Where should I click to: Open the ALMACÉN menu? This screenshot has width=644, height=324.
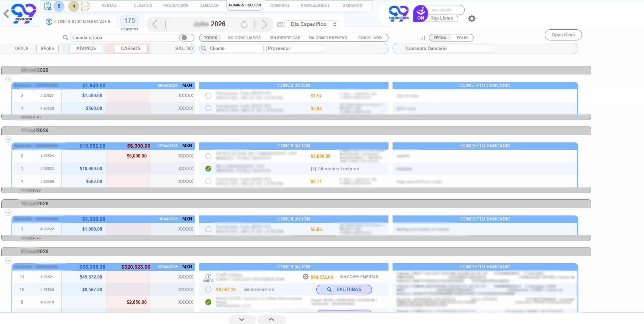tap(209, 5)
